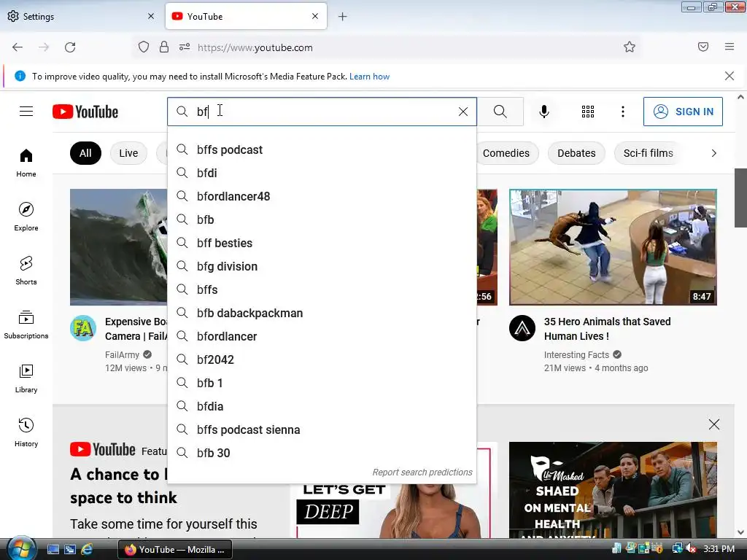The height and width of the screenshot is (560, 747).
Task: Choose suggestion 'bfordlancer48'
Action: click(x=322, y=196)
